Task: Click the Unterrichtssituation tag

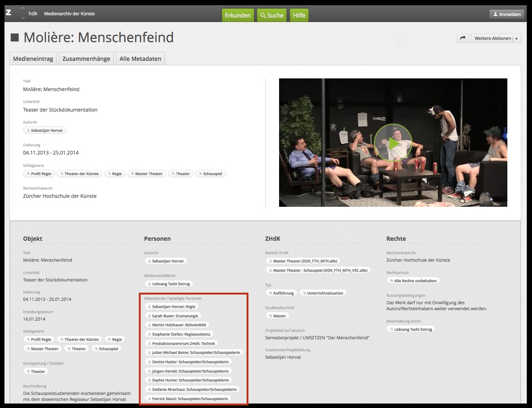Action: [323, 293]
